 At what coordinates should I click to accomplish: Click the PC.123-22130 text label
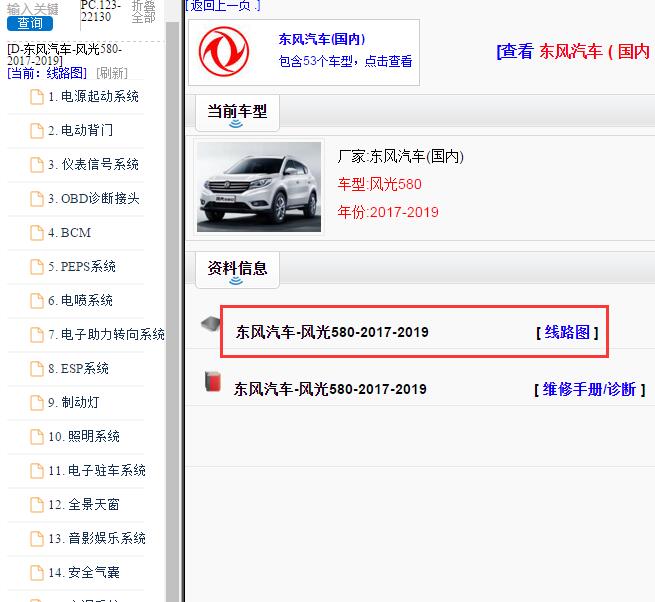[x=101, y=11]
